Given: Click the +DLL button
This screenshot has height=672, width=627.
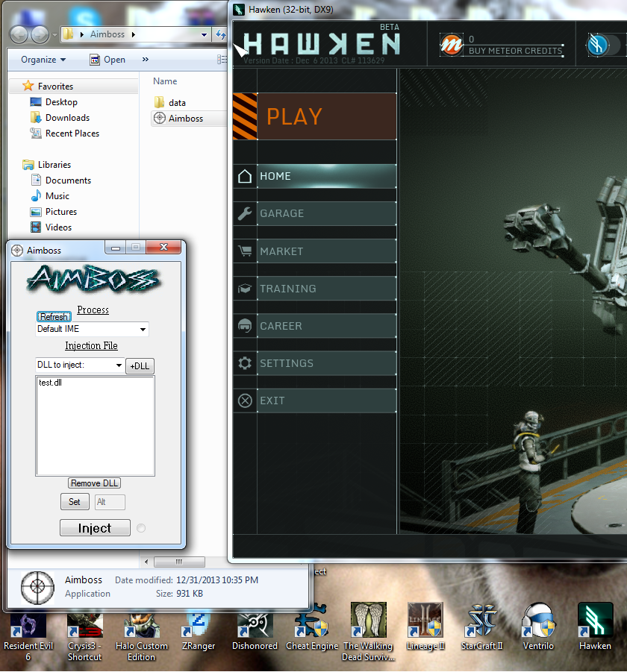Looking at the screenshot, I should (x=140, y=366).
